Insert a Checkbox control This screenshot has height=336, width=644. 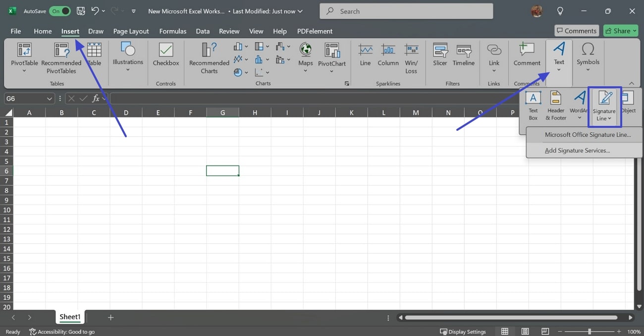point(165,56)
